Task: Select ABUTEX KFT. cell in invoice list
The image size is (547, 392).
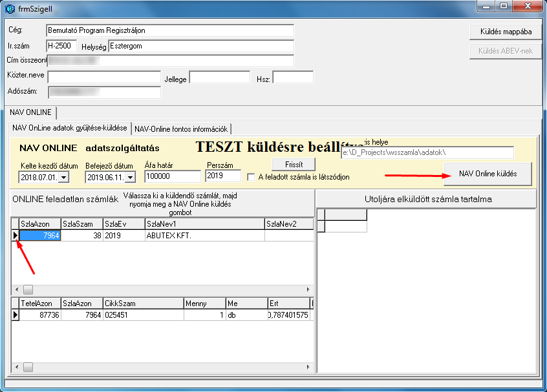Action: pos(204,236)
